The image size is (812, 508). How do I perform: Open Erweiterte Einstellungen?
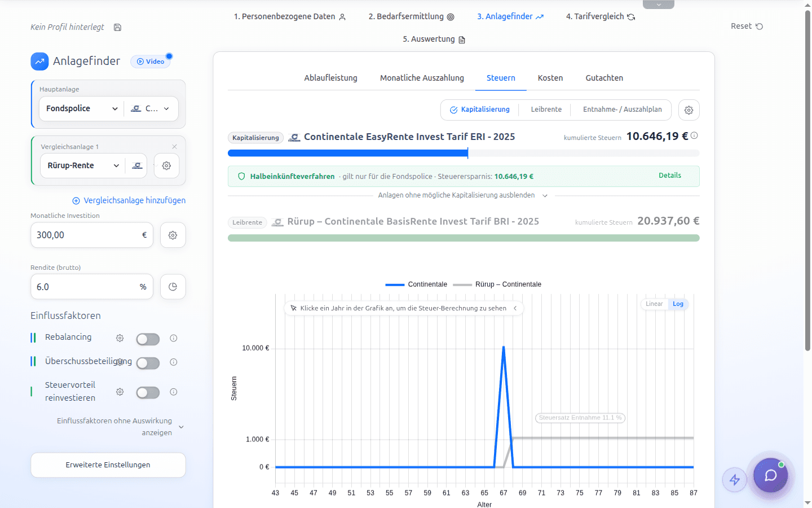(x=108, y=465)
